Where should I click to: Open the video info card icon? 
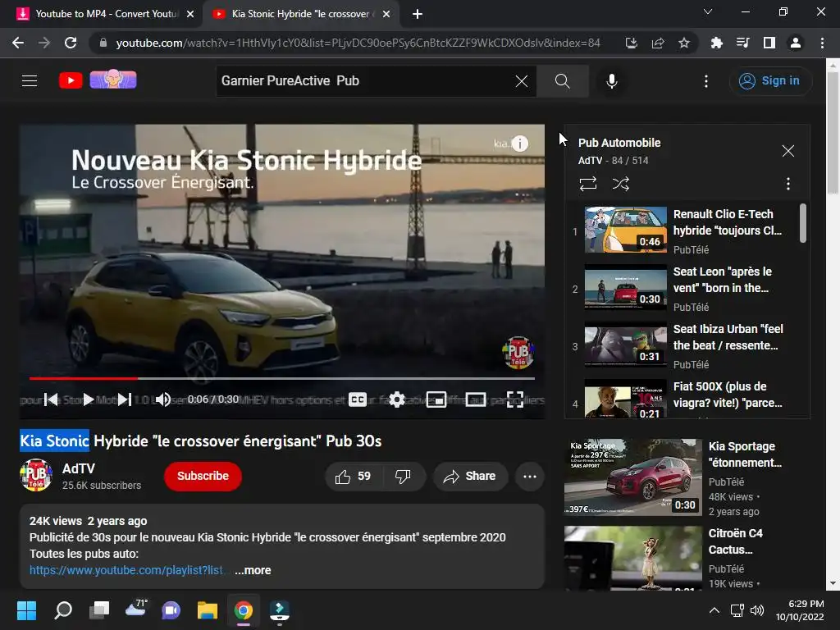(x=519, y=143)
